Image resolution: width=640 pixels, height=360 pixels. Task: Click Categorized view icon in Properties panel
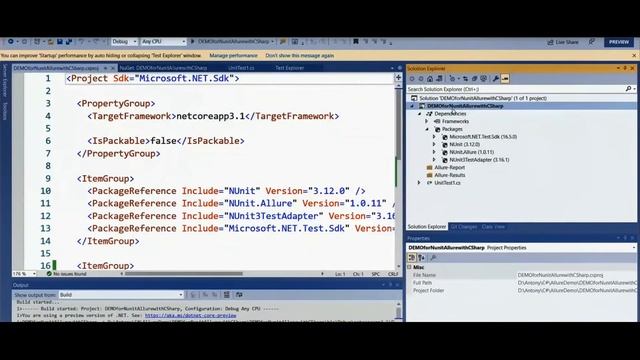[412, 258]
